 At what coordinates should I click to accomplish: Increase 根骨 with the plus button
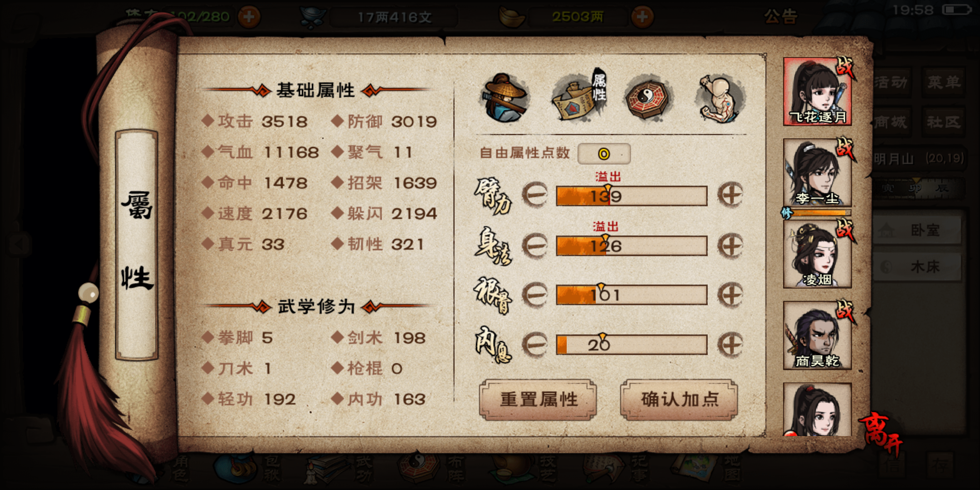[730, 295]
